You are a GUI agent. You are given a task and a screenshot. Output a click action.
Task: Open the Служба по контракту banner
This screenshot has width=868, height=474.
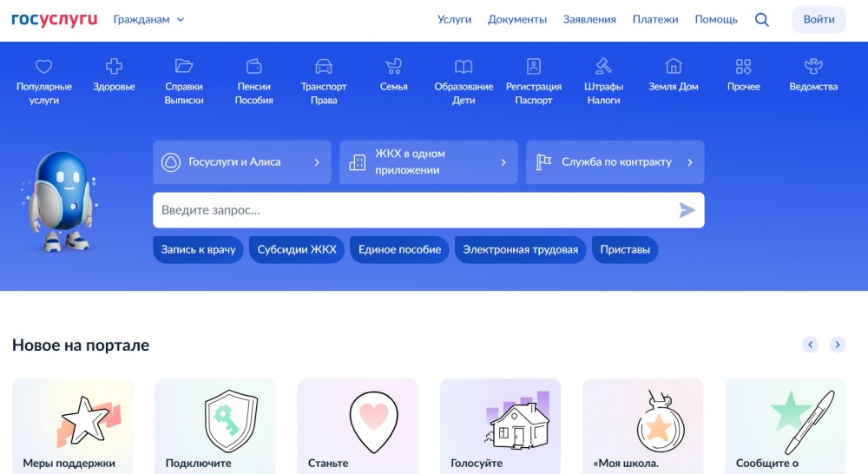(x=615, y=162)
